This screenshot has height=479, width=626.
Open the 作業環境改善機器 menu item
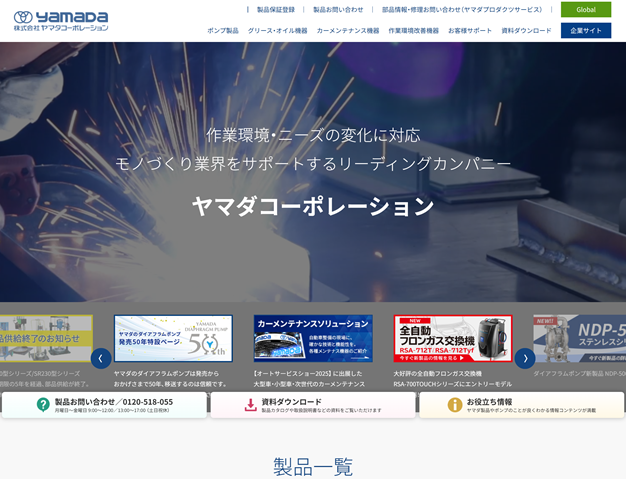tap(414, 30)
